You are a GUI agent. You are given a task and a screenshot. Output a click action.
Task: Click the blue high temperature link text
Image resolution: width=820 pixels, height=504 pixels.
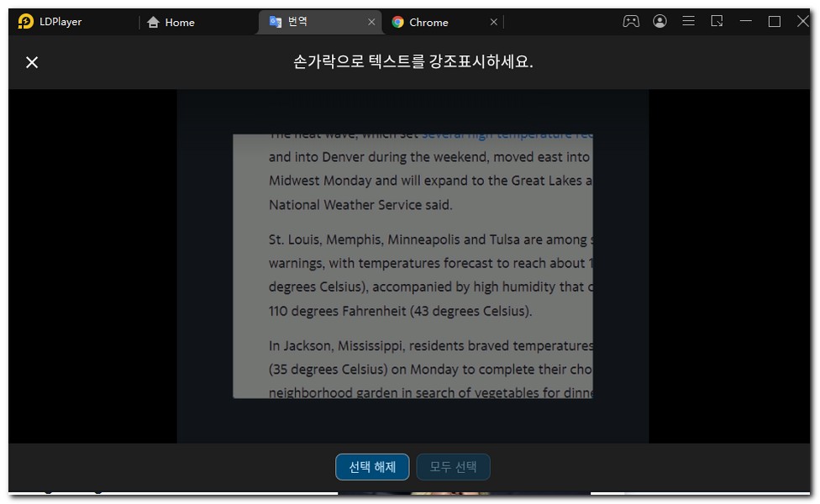(507, 135)
